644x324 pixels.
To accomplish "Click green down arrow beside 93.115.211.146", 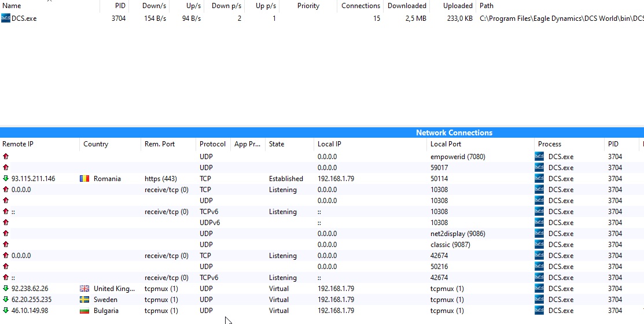I will coord(6,179).
